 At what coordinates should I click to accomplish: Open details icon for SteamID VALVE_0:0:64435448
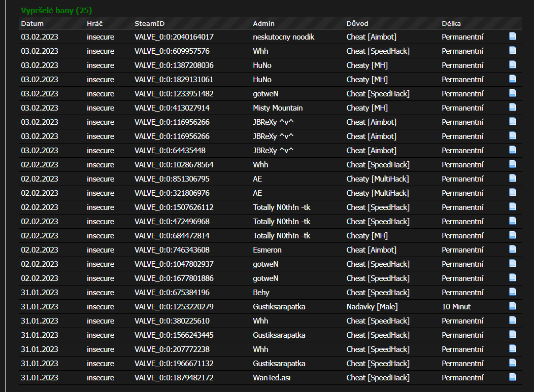(513, 150)
